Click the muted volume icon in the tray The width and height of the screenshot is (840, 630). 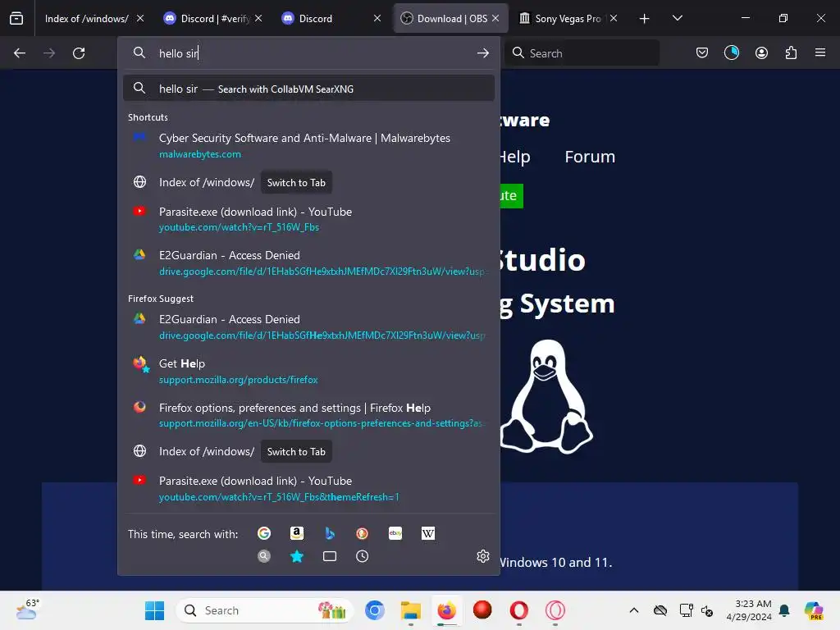[706, 610]
